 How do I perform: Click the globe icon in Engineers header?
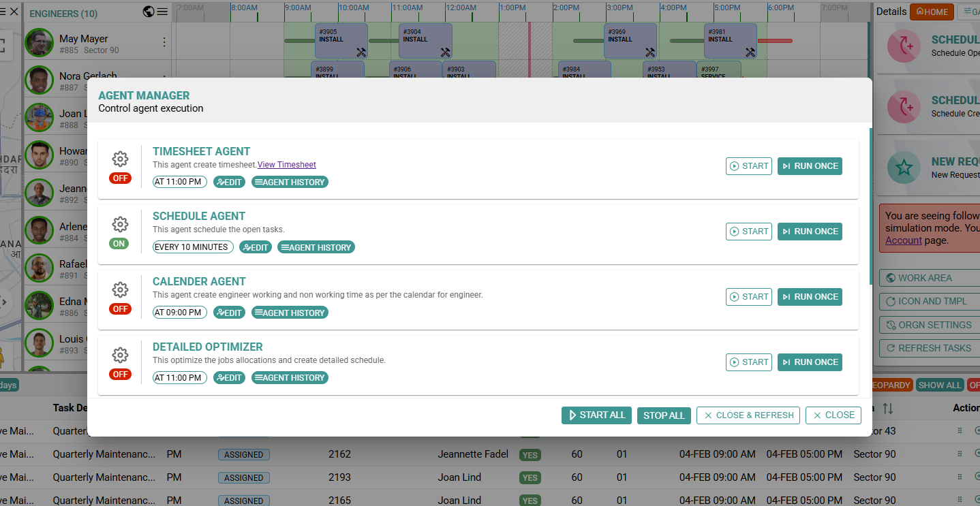[x=149, y=12]
